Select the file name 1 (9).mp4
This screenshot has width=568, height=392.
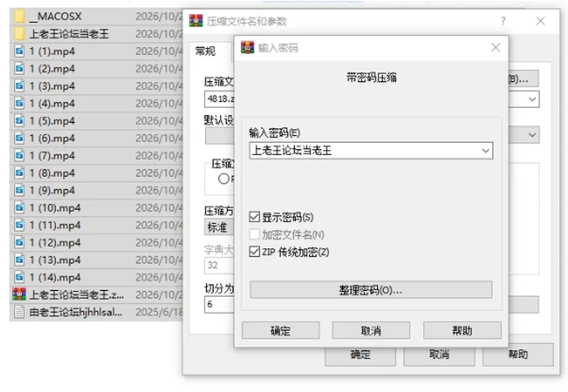[x=52, y=190]
